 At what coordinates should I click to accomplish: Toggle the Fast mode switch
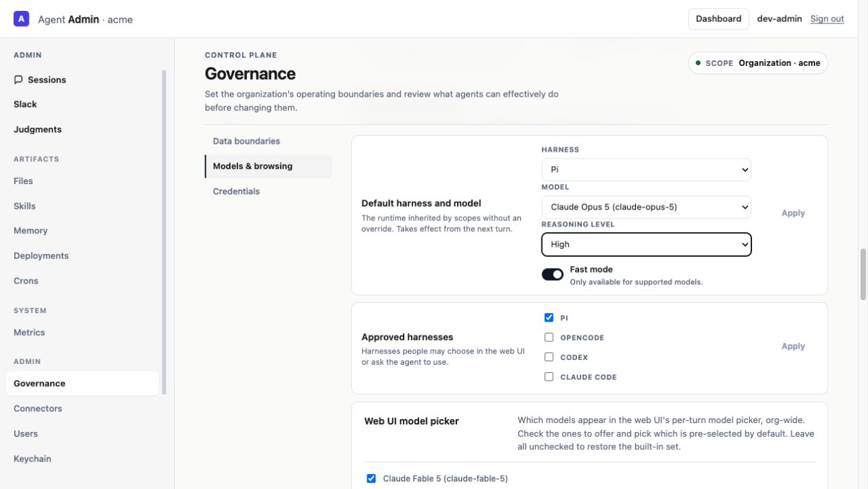552,275
